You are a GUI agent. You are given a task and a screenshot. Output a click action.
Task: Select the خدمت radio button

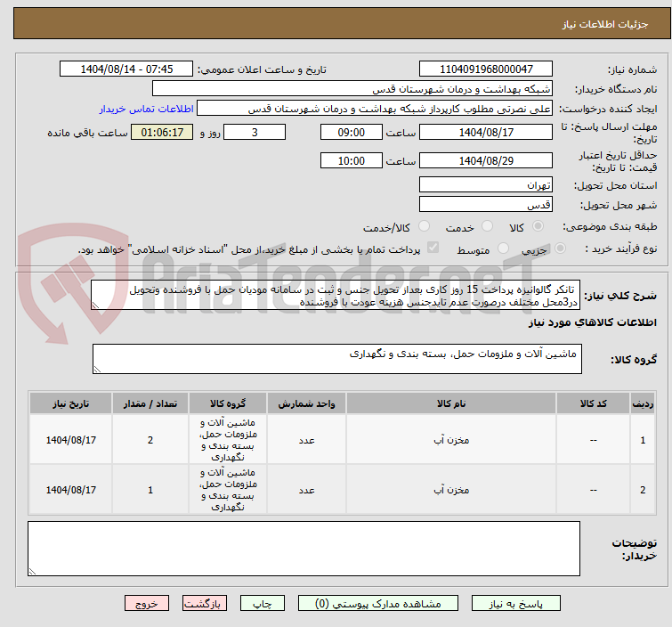[x=487, y=226]
